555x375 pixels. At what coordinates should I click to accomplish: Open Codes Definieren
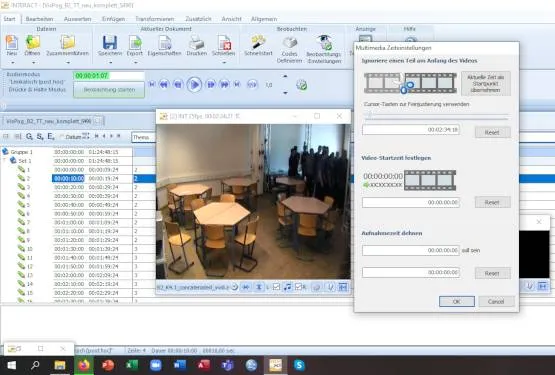(x=289, y=42)
